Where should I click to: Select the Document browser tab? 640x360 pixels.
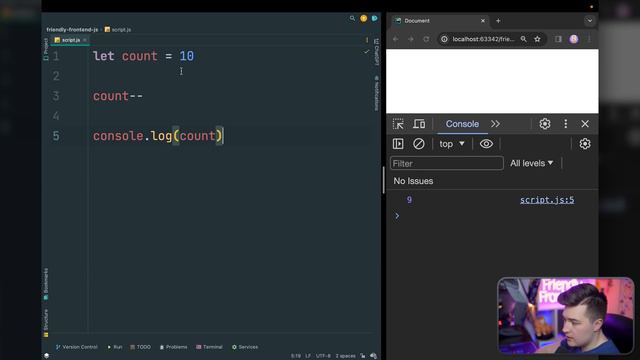pyautogui.click(x=440, y=20)
